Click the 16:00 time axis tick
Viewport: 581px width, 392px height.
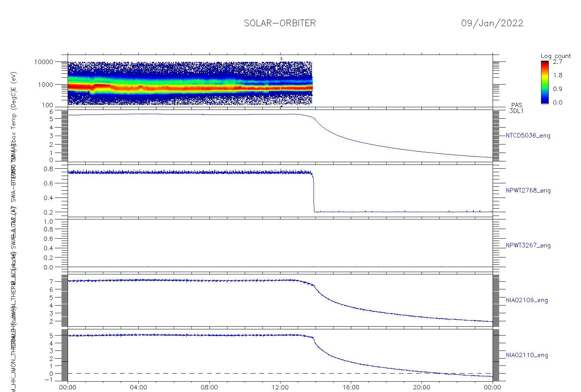(351, 387)
